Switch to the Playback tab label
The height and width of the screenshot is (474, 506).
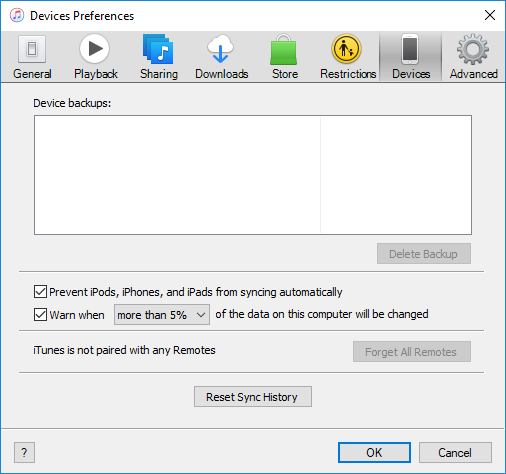96,74
